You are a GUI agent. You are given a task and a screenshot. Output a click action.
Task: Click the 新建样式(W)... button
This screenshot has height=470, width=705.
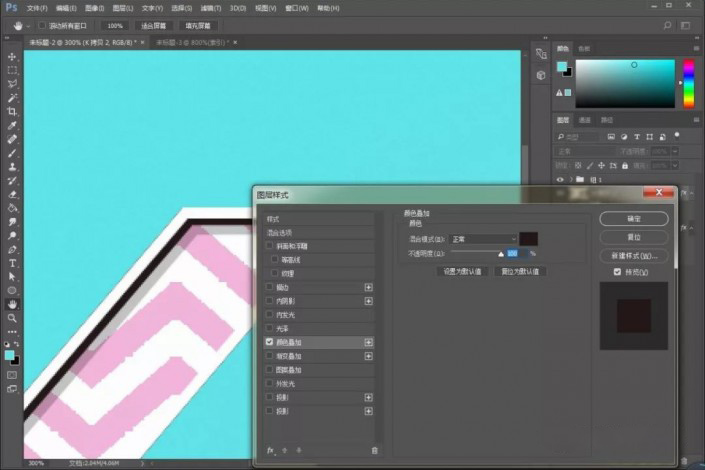point(634,255)
